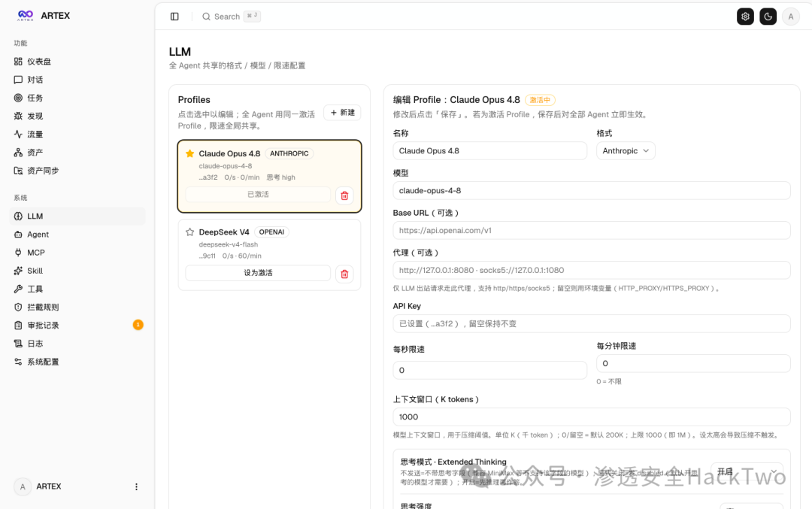
Task: Delete the Claude Opus 4.8 profile
Action: (x=344, y=195)
